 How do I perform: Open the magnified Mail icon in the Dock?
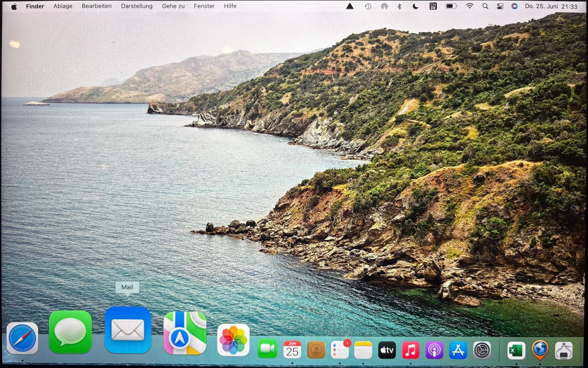point(128,330)
